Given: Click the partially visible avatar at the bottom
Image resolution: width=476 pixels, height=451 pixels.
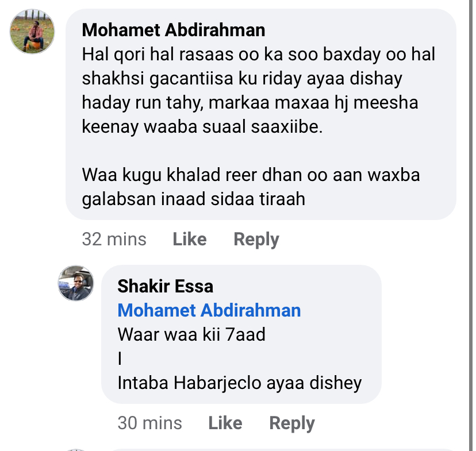Looking at the screenshot, I should point(75,449).
